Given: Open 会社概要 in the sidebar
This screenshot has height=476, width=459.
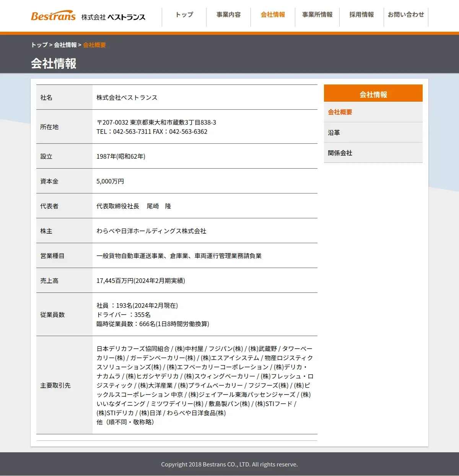Looking at the screenshot, I should [x=373, y=112].
